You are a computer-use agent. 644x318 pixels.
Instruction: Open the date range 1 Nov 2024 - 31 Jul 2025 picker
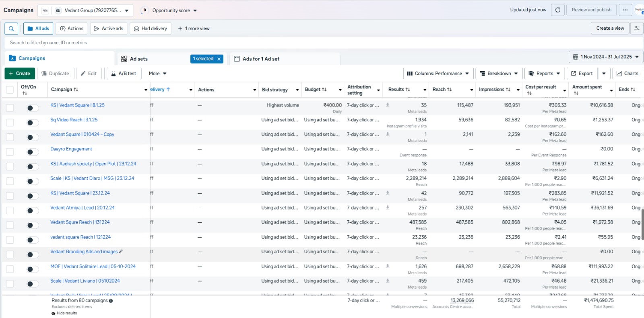click(x=606, y=57)
